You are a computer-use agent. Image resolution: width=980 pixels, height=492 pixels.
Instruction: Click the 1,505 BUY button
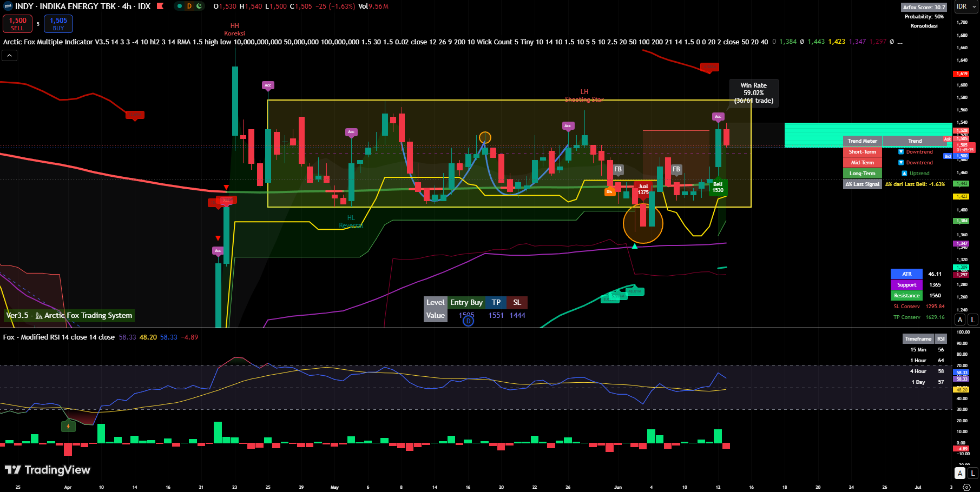click(58, 24)
